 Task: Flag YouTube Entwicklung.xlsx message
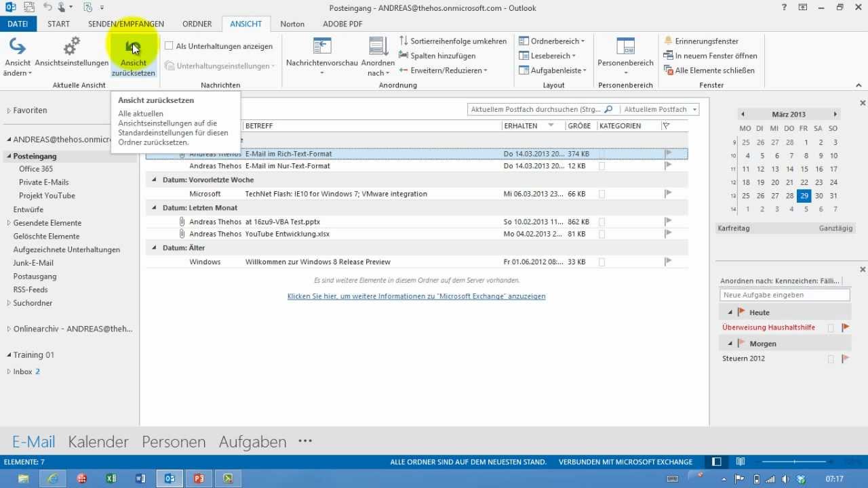tap(668, 234)
